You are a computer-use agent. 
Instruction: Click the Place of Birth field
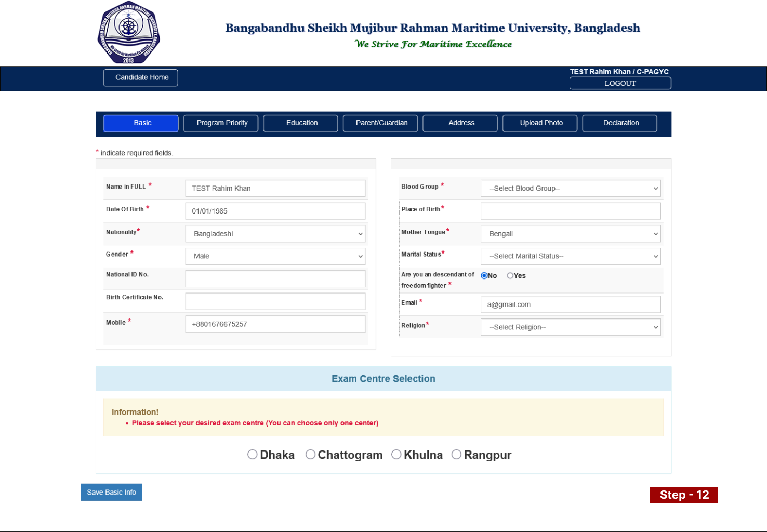pos(570,211)
